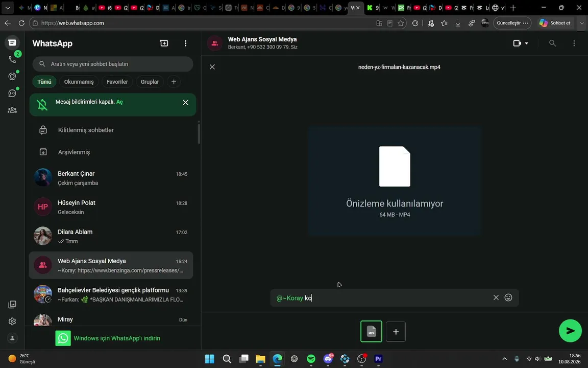588x368 pixels.
Task: Open the emoji picker in caption
Action: point(508,297)
